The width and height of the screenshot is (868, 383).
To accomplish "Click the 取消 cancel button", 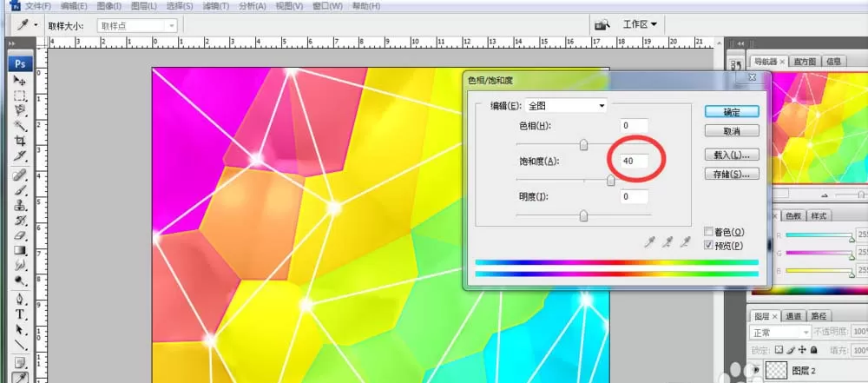I will click(x=732, y=131).
